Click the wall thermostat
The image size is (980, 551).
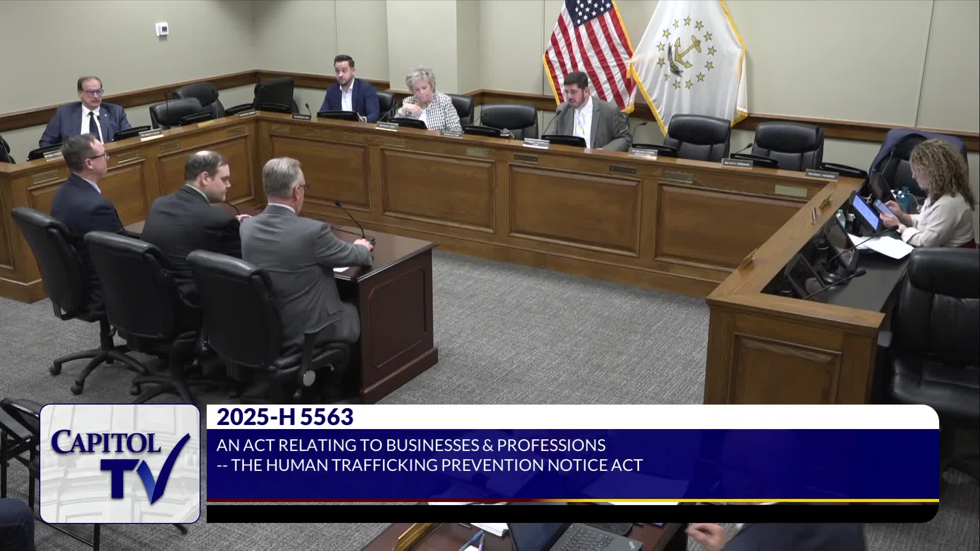[161, 28]
